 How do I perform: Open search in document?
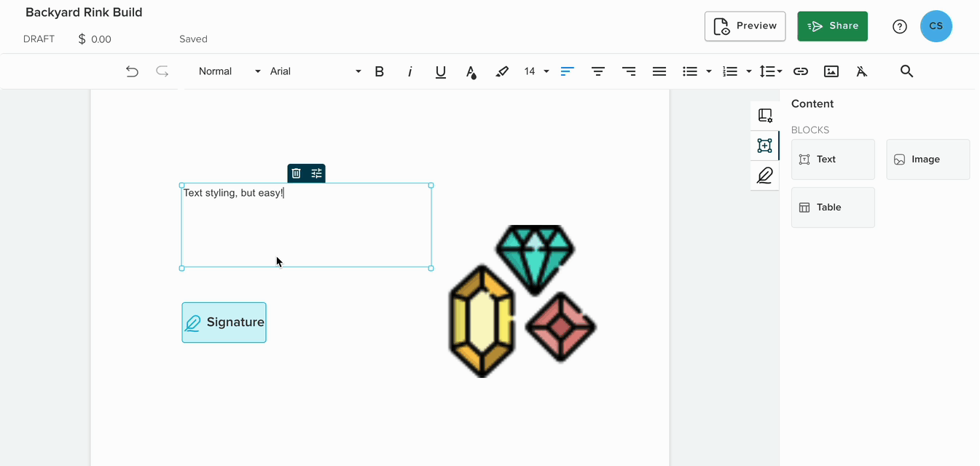pyautogui.click(x=906, y=71)
